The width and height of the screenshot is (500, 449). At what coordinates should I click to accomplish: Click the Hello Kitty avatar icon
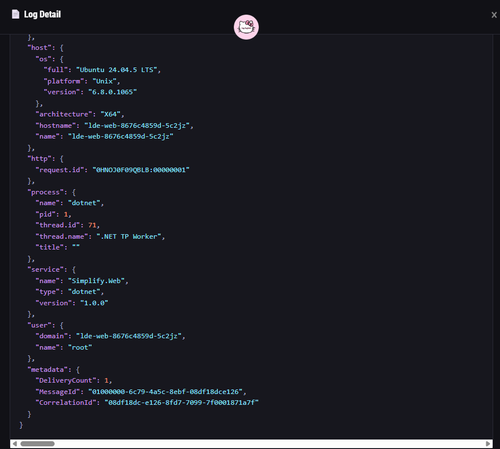[x=246, y=27]
